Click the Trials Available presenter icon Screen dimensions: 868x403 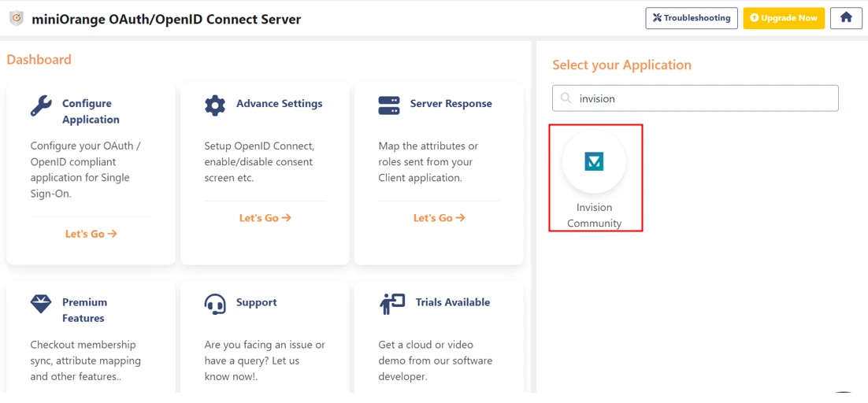coord(392,304)
